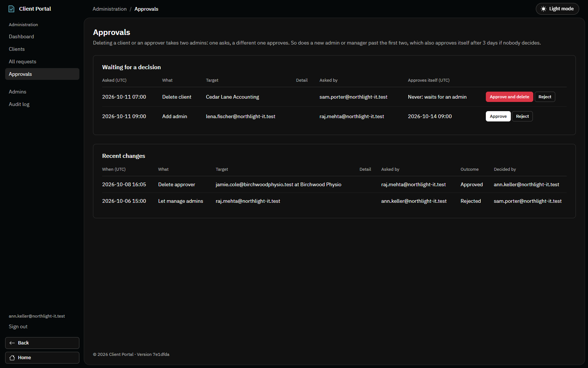Image resolution: width=588 pixels, height=368 pixels.
Task: Click the Back button label
Action: click(23, 343)
